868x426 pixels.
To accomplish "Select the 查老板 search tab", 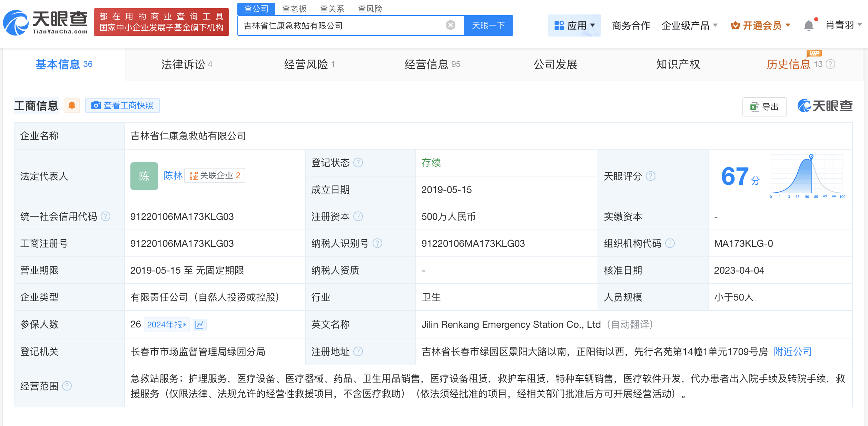I will (x=294, y=9).
